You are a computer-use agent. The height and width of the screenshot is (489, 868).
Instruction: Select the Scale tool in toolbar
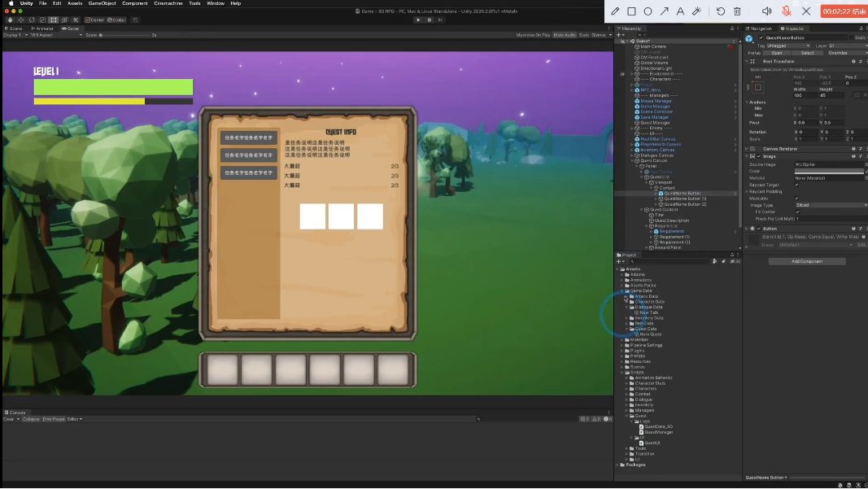pyautogui.click(x=42, y=20)
